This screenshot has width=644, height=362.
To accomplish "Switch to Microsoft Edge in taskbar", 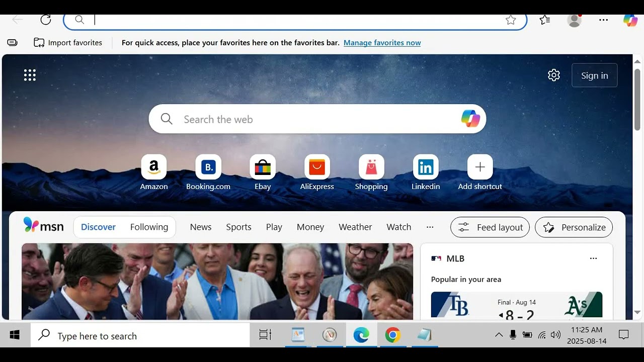I will pos(361,335).
